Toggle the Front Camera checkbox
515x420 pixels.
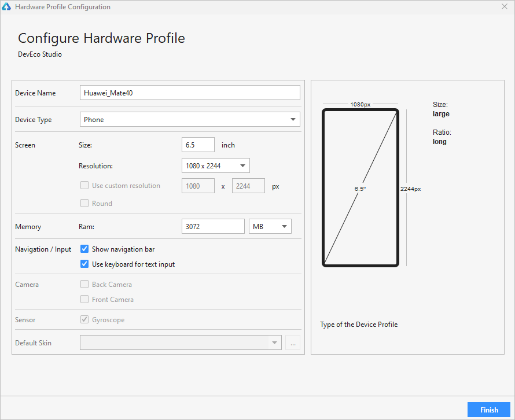84,300
